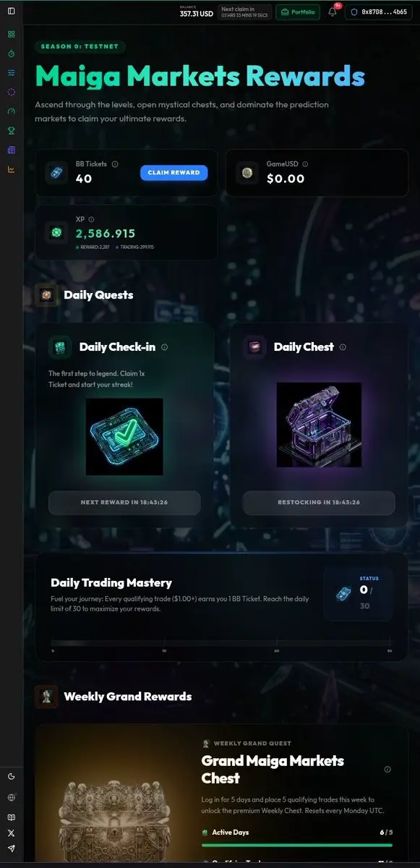Click the CLAIM REWARD button

coord(174,173)
